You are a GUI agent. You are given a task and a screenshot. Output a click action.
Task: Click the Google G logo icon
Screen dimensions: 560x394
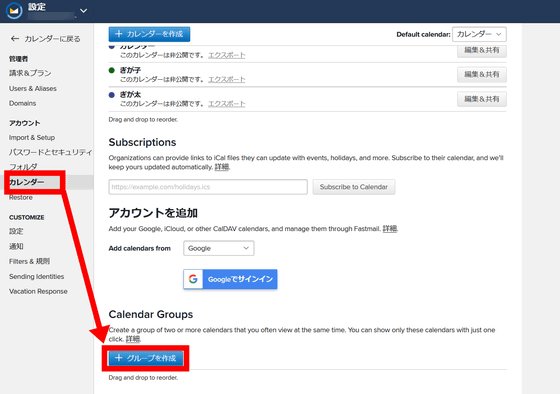click(x=193, y=279)
